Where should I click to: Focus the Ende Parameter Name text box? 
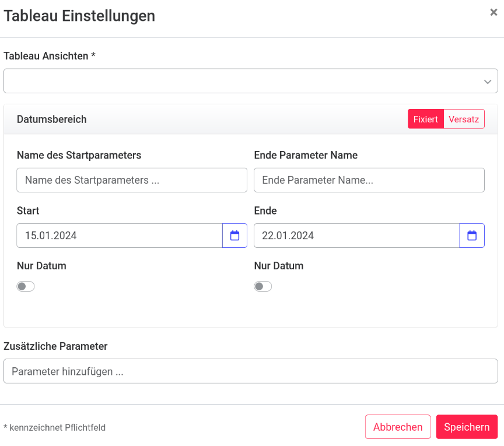coord(369,180)
